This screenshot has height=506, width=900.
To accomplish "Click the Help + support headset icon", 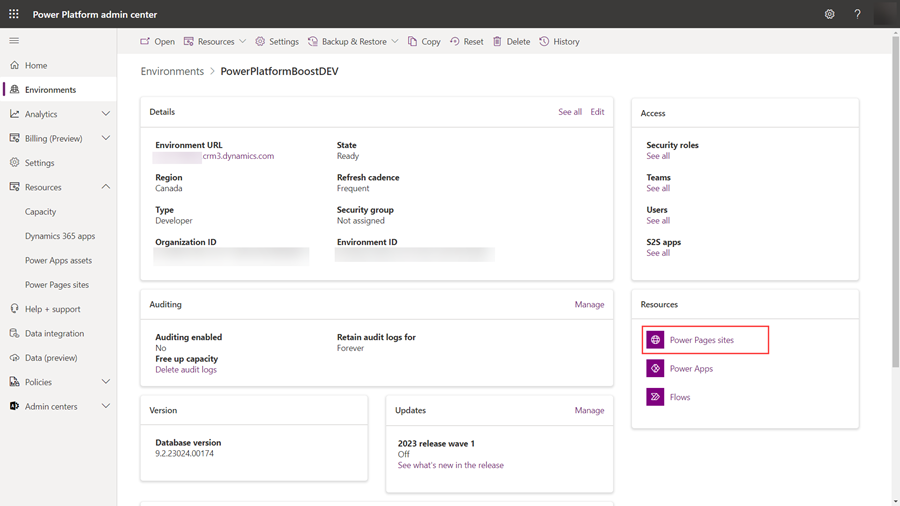I will coord(14,309).
